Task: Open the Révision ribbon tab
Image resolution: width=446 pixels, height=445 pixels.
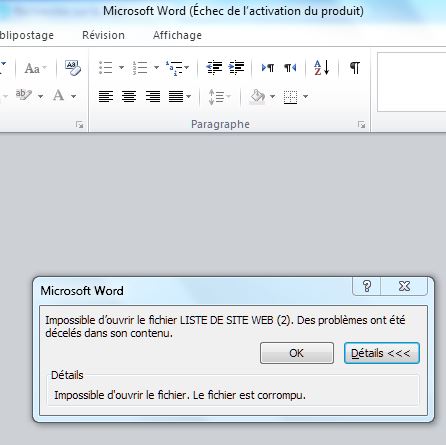Action: (103, 35)
